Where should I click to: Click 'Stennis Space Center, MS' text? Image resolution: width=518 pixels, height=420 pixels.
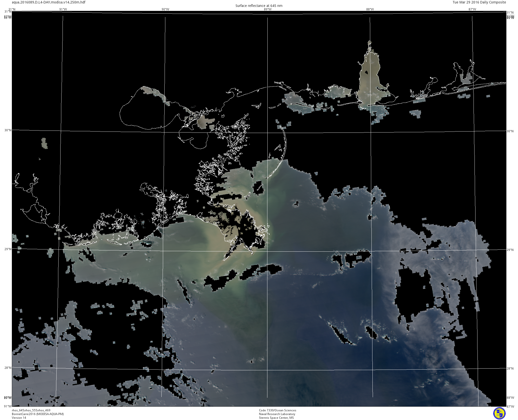click(x=276, y=418)
